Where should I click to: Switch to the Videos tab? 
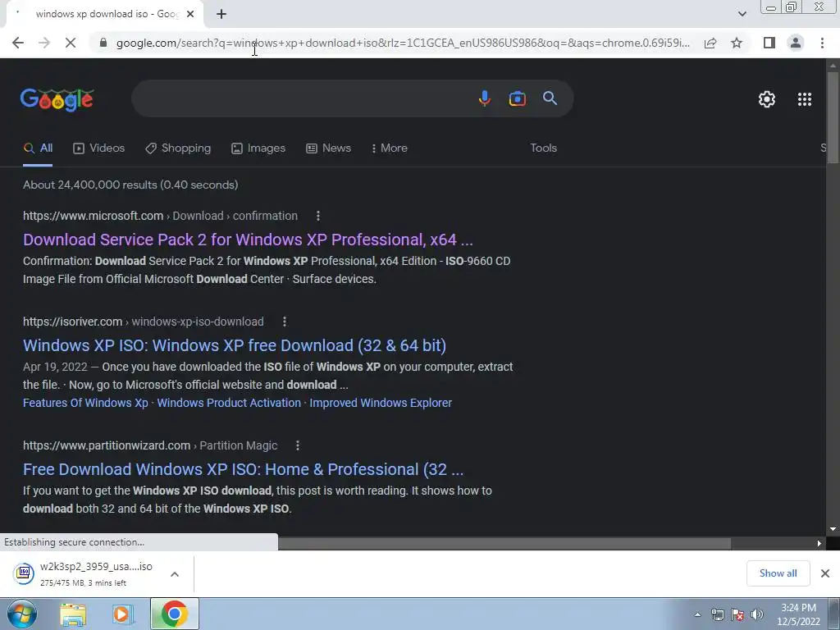click(x=99, y=148)
